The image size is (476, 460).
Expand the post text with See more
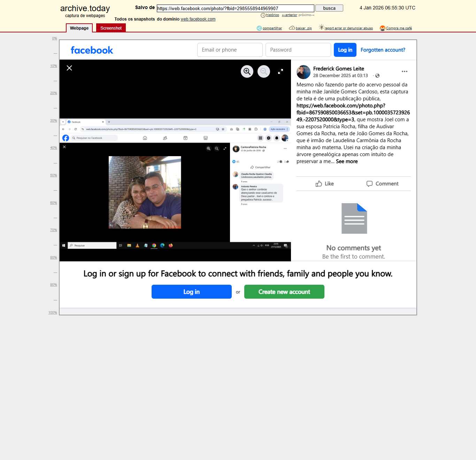[347, 161]
